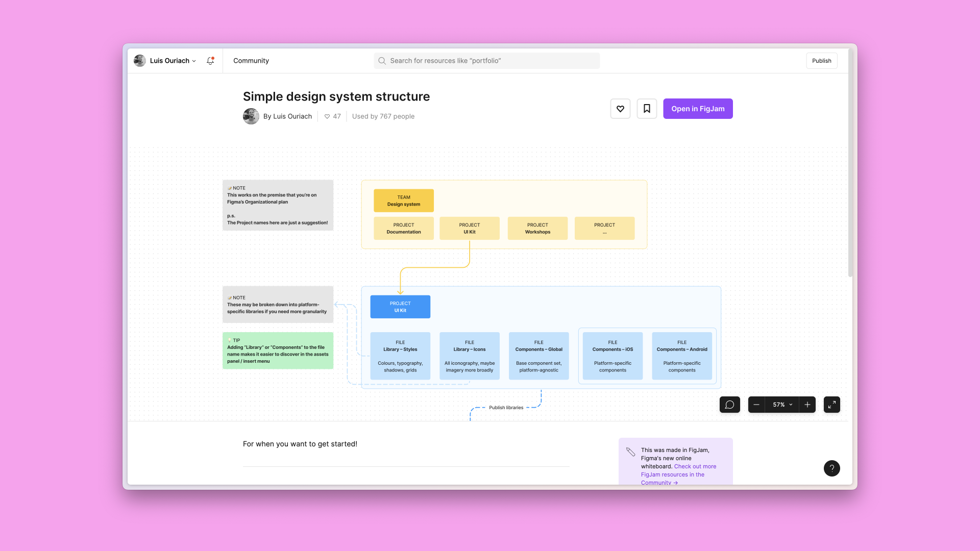Click Luis Ouriach's profile avatar

[x=139, y=60]
